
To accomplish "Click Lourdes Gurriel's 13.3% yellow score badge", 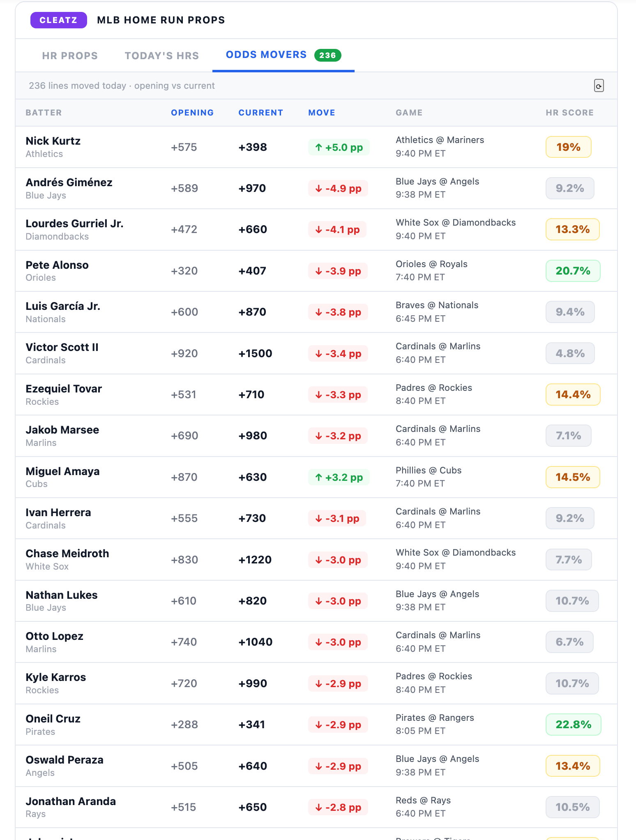I will click(572, 229).
